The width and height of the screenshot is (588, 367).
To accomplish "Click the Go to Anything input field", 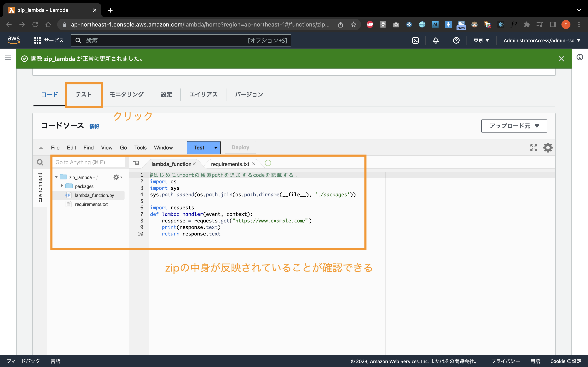I will tap(89, 162).
